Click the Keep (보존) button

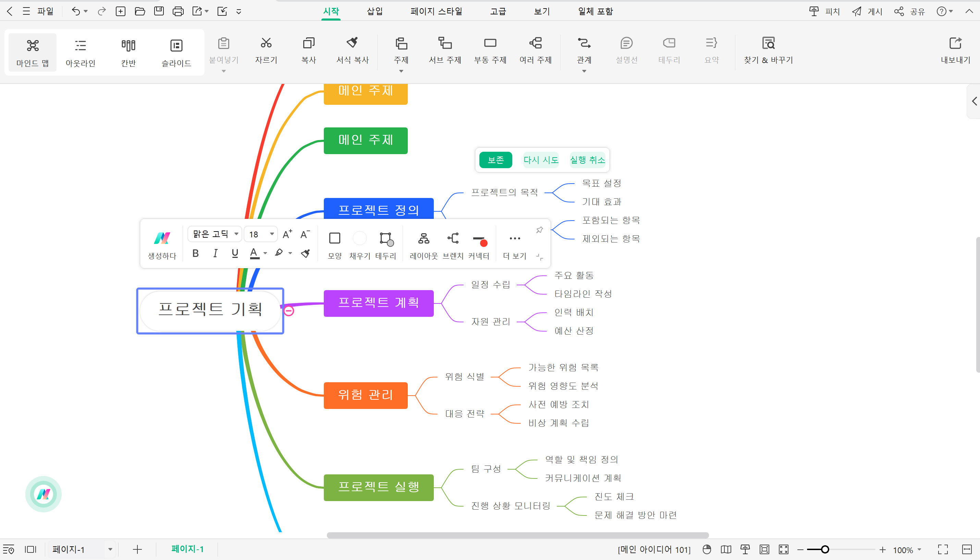pyautogui.click(x=495, y=160)
